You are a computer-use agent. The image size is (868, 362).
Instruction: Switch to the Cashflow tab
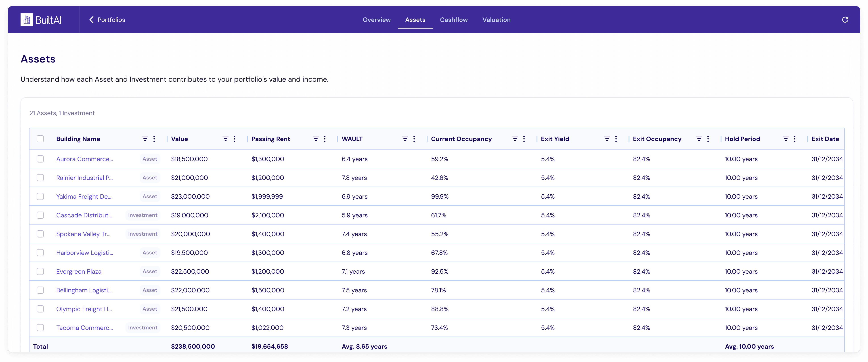[x=453, y=20]
